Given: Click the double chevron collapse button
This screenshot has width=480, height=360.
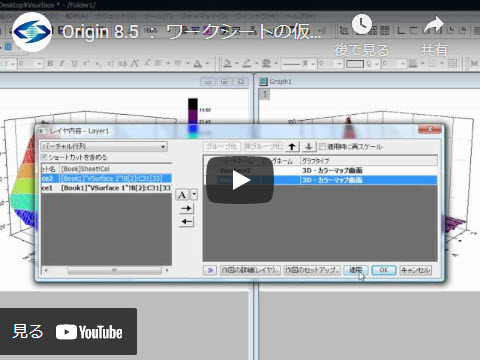Looking at the screenshot, I should coord(210,270).
